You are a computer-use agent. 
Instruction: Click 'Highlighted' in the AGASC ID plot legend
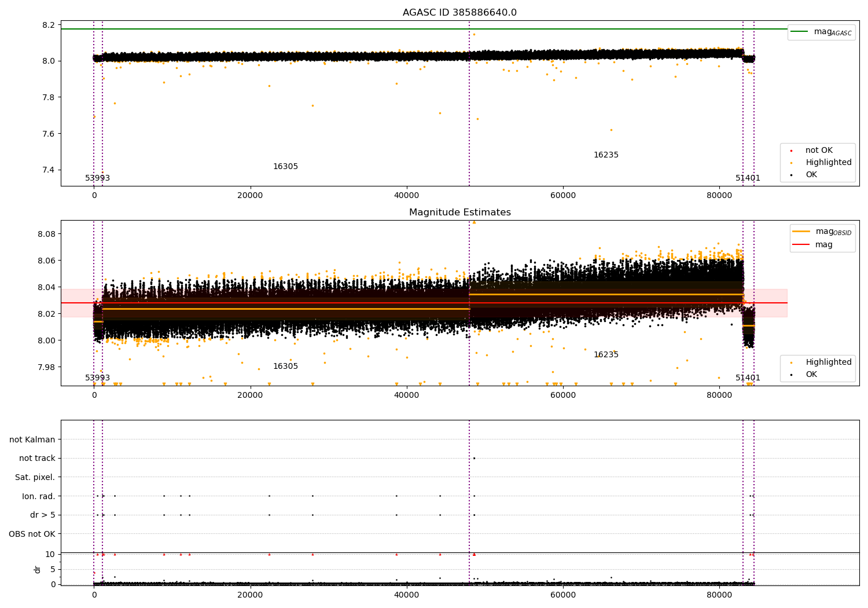point(822,163)
